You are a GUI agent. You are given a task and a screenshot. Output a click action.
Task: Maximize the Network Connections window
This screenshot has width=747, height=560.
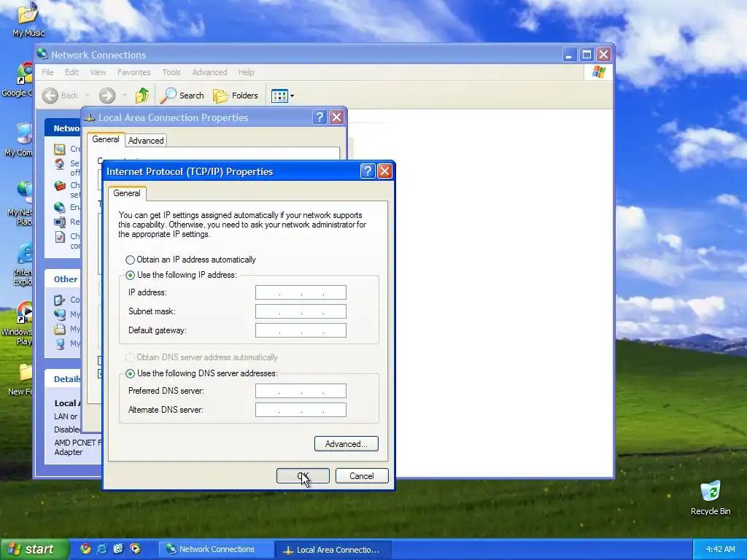587,55
